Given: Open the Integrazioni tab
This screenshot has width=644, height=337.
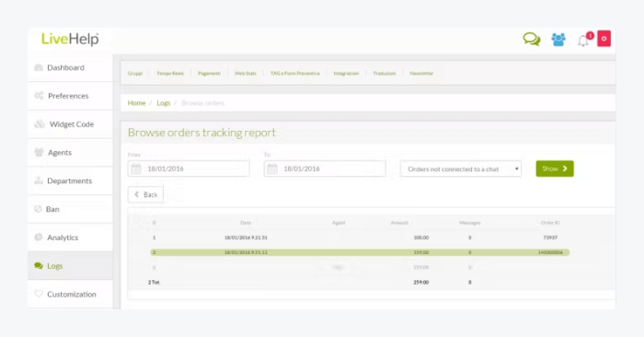Looking at the screenshot, I should tap(346, 73).
